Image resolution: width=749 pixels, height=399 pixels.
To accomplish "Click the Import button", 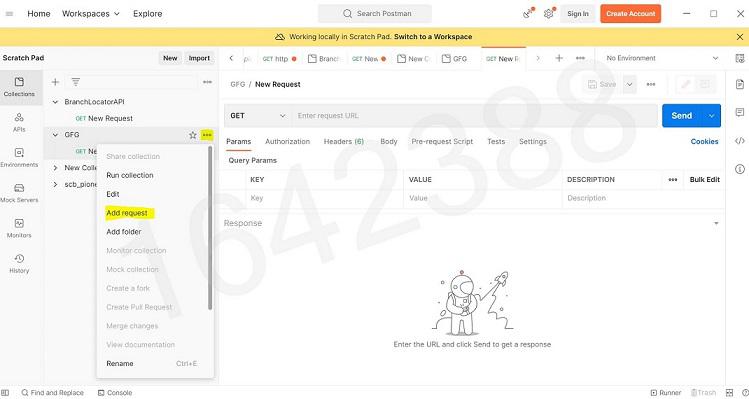I will tap(199, 58).
